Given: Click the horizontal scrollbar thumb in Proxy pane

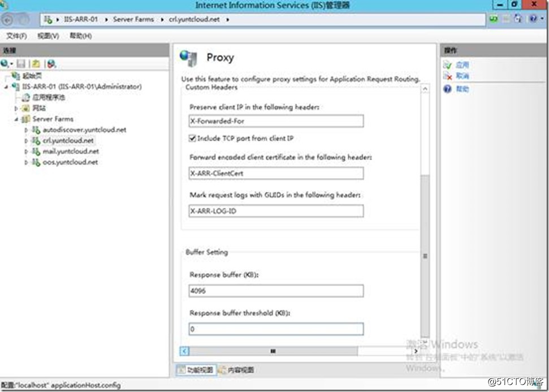Looking at the screenshot, I should coord(274,351).
